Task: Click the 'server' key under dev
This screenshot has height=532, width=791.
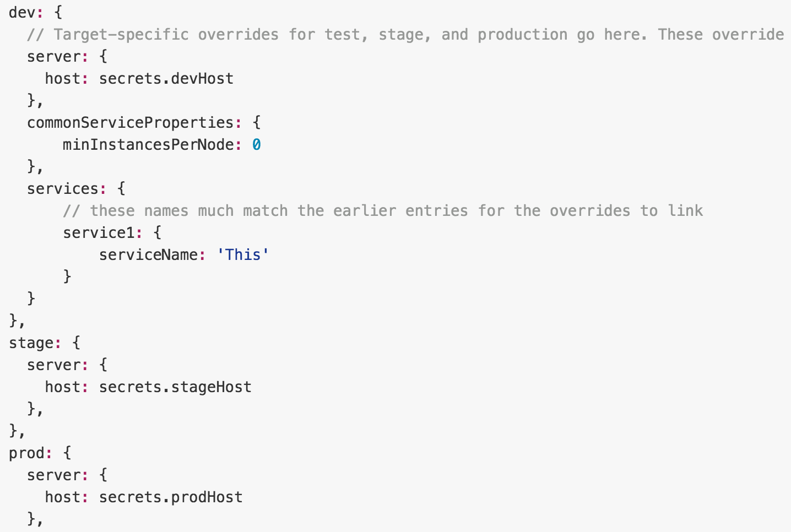Action: coord(53,57)
